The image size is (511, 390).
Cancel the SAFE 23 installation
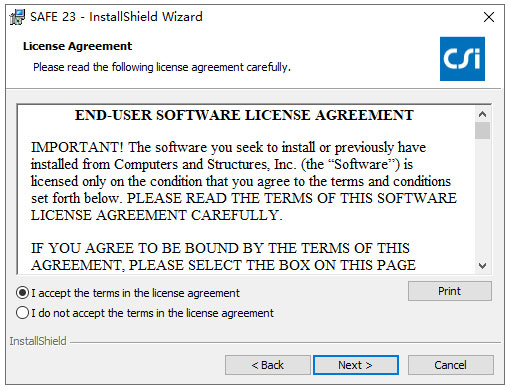tap(451, 365)
